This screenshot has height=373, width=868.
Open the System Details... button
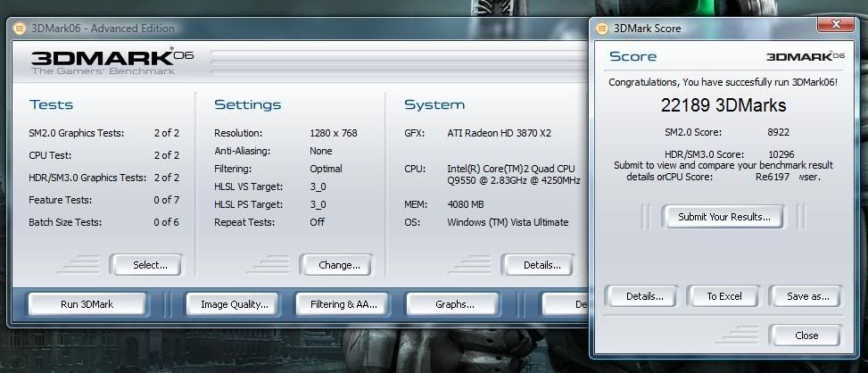click(538, 265)
